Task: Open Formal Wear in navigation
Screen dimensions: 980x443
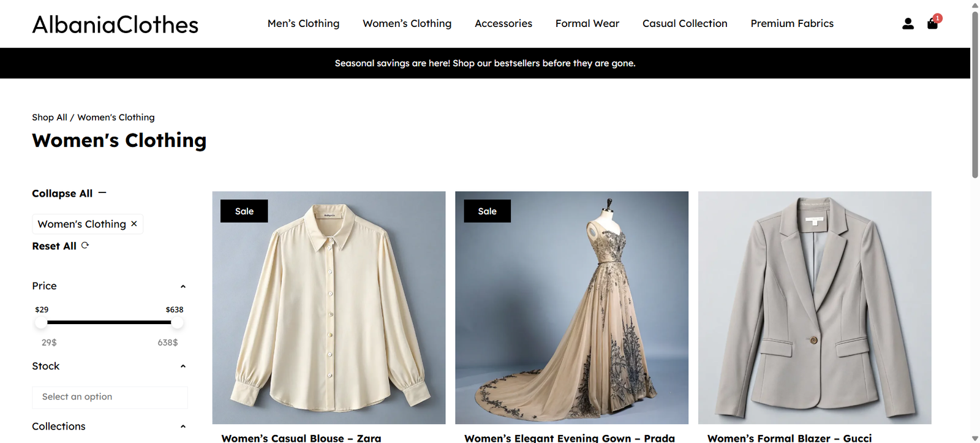Action: (x=587, y=23)
